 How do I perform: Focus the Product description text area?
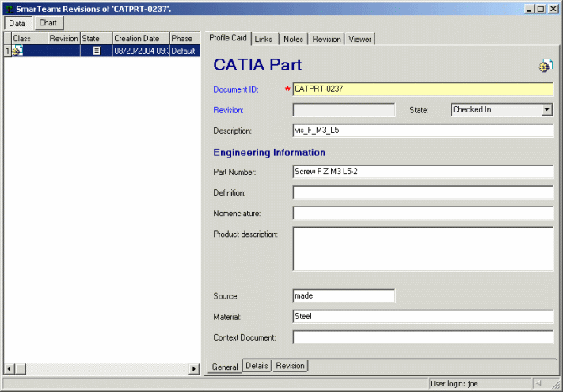coord(422,249)
